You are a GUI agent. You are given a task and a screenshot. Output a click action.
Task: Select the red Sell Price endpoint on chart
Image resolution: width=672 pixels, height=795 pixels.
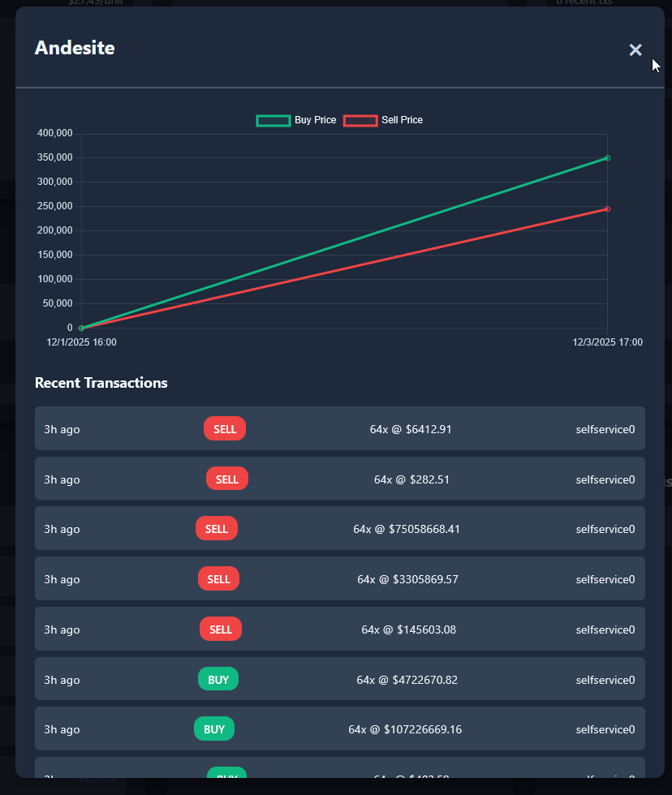[x=607, y=209]
